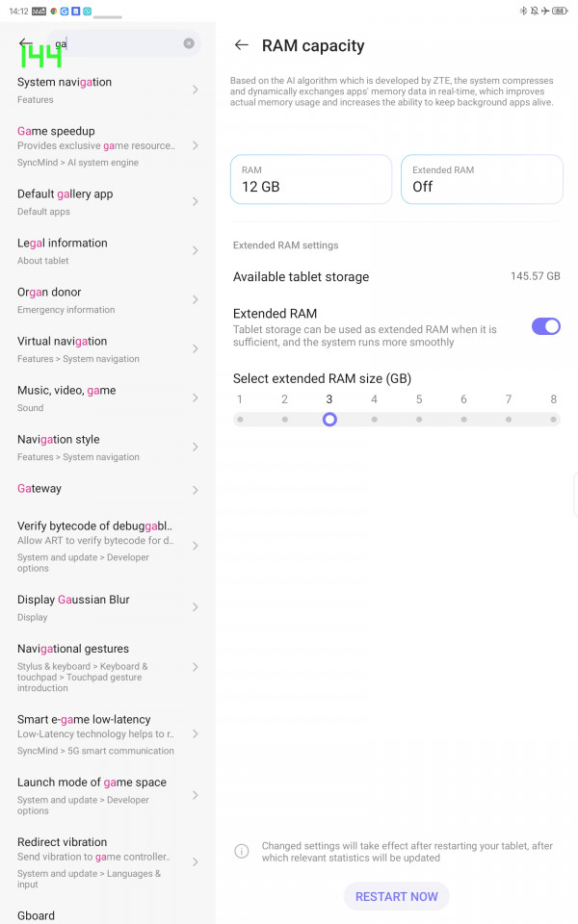Open the Game speedup chevron
The image size is (578, 924).
coord(196,145)
